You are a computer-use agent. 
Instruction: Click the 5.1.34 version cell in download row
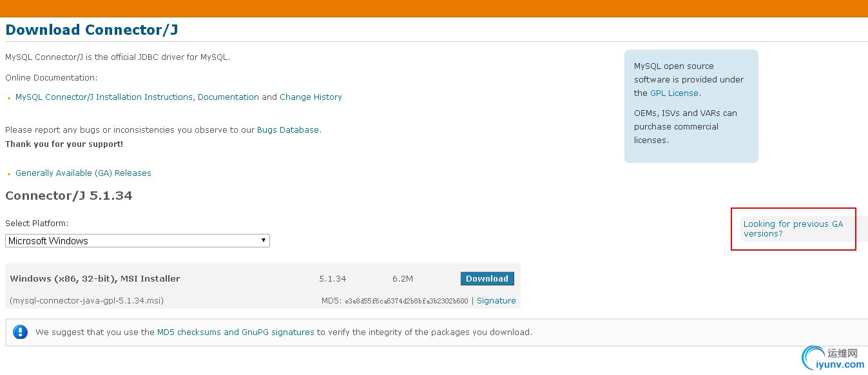(333, 279)
